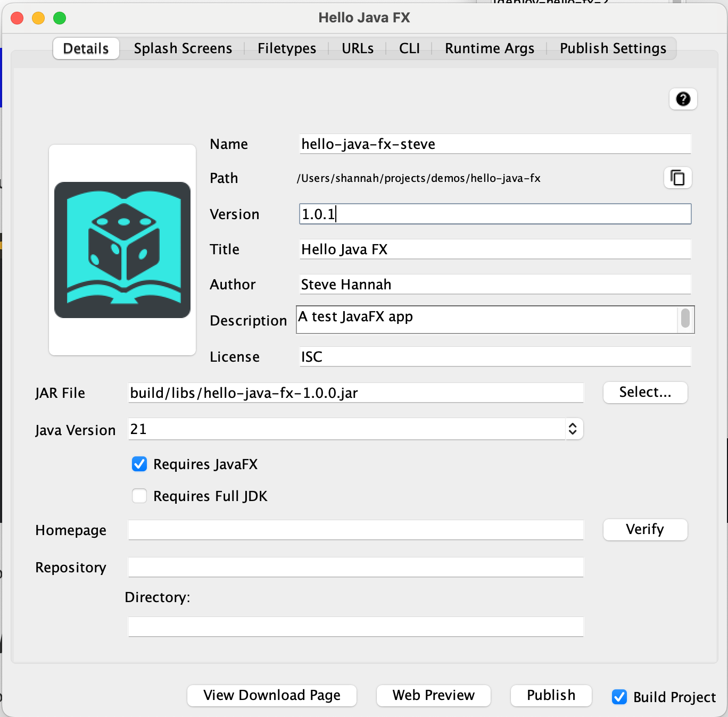This screenshot has height=717, width=728.
Task: Open the Filetypes tab
Action: 287,48
